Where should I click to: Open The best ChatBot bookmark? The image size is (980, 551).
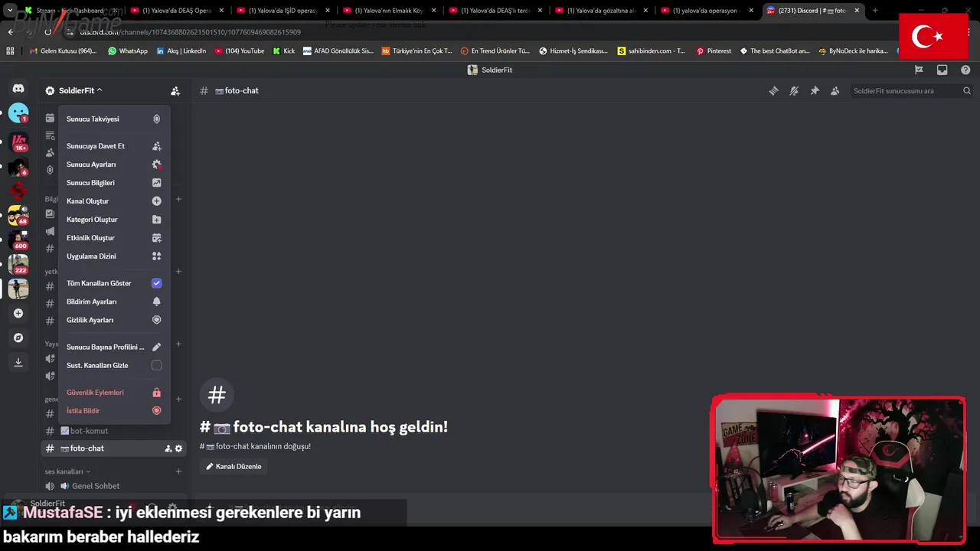[774, 51]
